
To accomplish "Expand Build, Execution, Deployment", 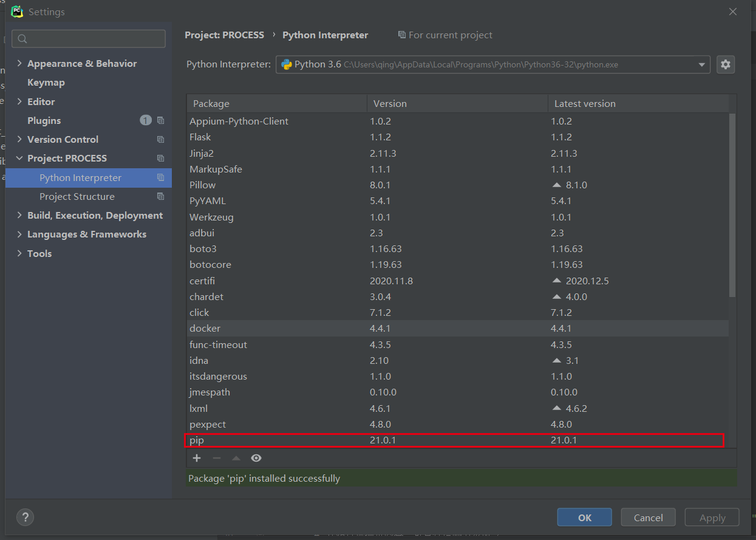I will tap(19, 215).
